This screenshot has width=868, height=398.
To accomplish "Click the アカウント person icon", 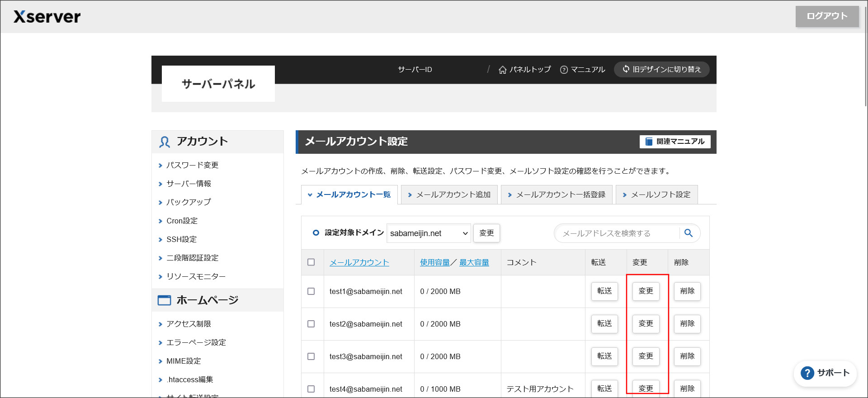I will pyautogui.click(x=164, y=142).
